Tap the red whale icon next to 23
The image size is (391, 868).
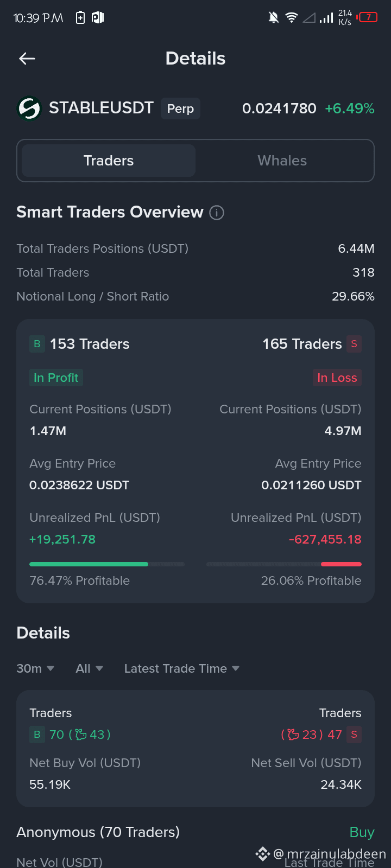click(x=293, y=735)
